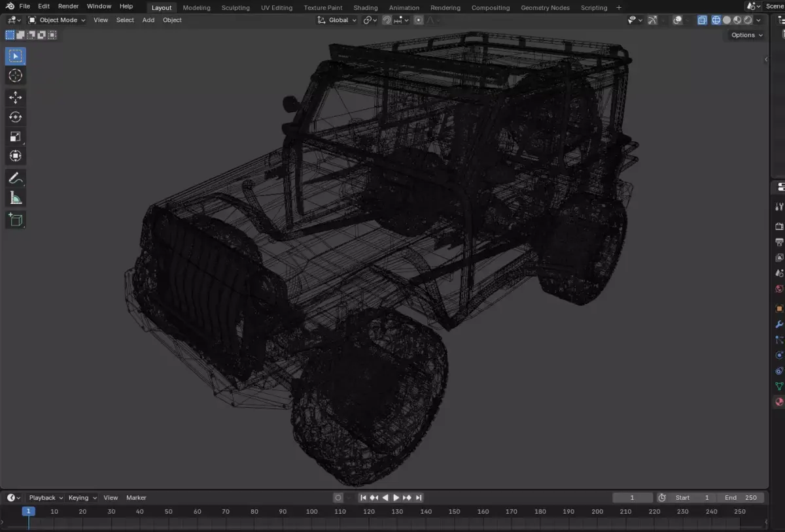Viewport: 785px width, 532px height.
Task: Open the Tool properties tab
Action: point(778,207)
